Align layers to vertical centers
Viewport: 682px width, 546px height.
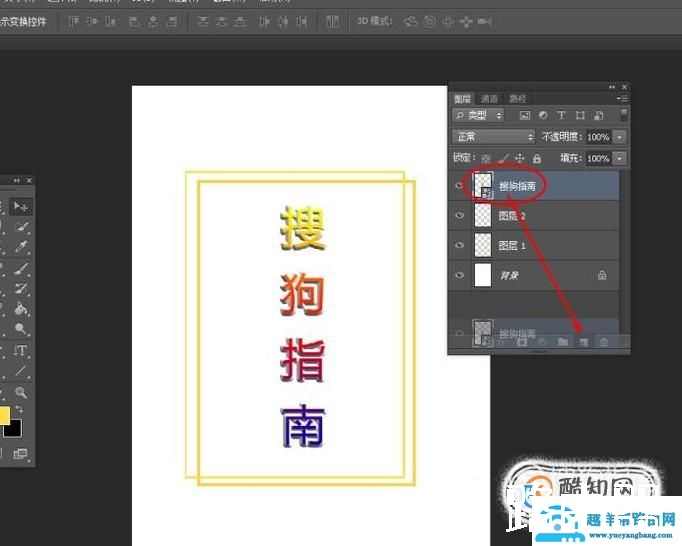click(x=92, y=21)
